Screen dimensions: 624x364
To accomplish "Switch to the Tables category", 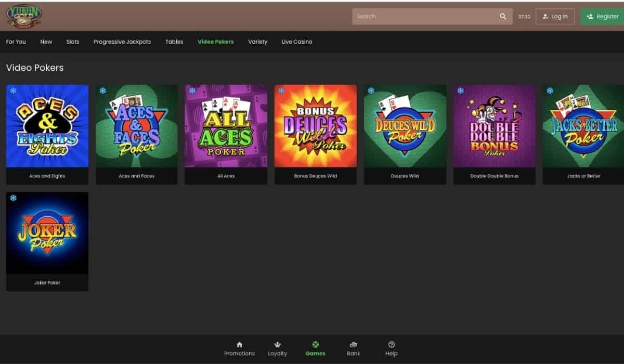I will point(174,42).
